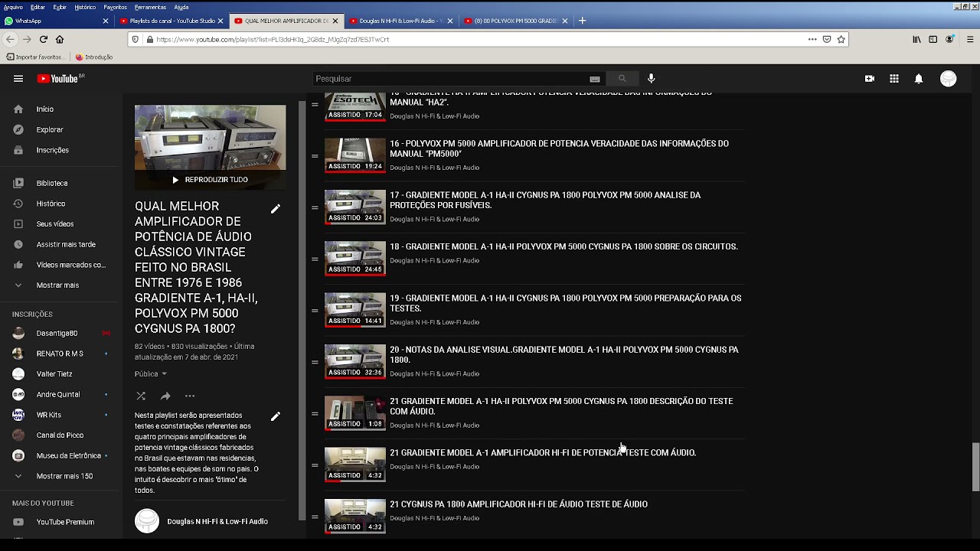This screenshot has width=980, height=551.
Task: Shuffle the playlist
Action: (x=141, y=396)
